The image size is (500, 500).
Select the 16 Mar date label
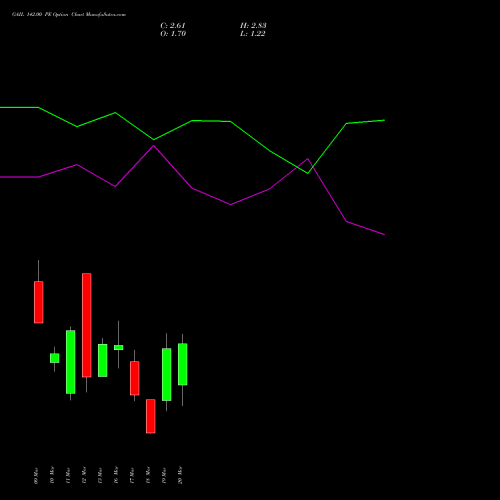(116, 475)
